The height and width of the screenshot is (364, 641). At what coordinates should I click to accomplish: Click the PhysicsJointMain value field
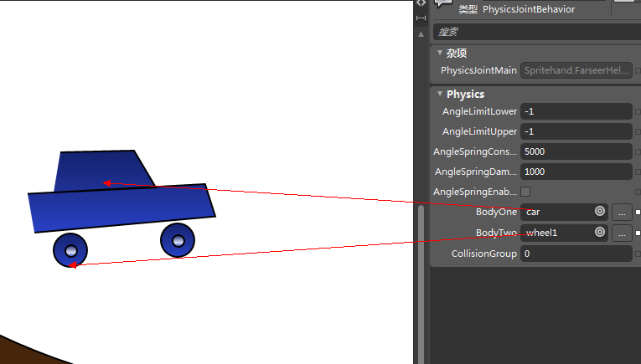coord(576,70)
